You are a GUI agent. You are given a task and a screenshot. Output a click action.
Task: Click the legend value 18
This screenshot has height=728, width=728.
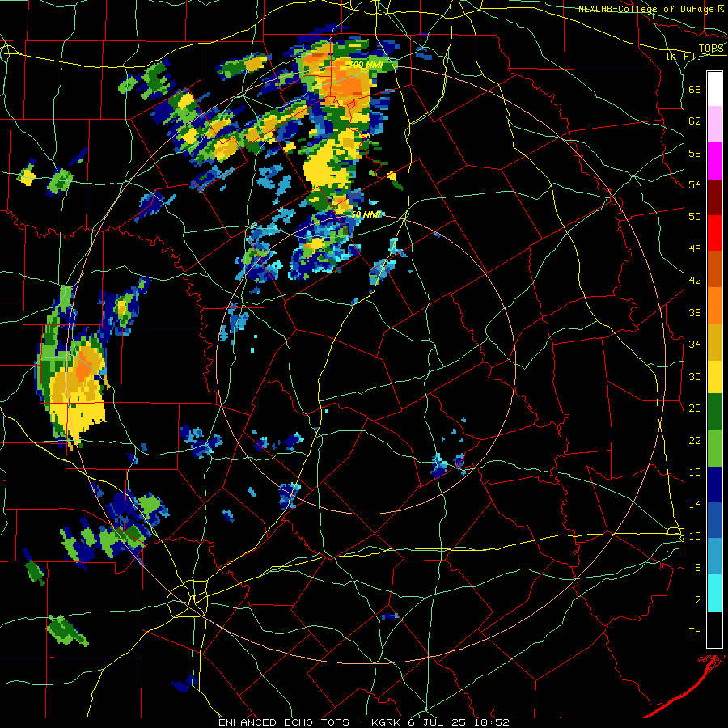click(695, 472)
